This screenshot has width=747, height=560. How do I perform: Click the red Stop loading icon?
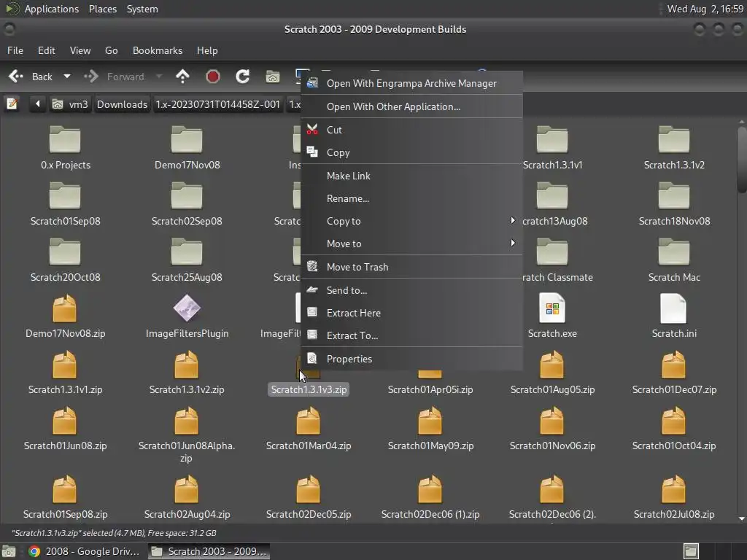coord(213,76)
